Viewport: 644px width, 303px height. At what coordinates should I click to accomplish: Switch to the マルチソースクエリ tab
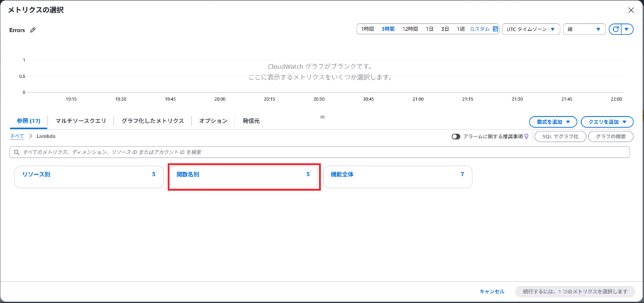(80, 121)
